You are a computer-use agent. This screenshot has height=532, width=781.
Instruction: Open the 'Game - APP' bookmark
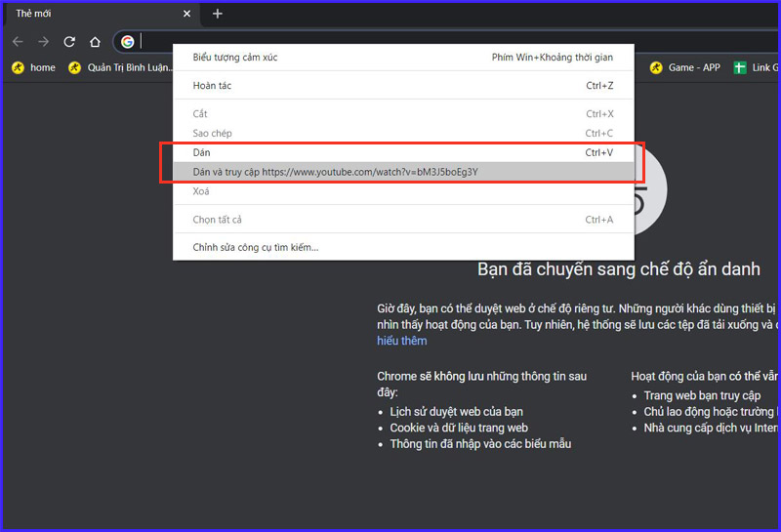[x=685, y=67]
